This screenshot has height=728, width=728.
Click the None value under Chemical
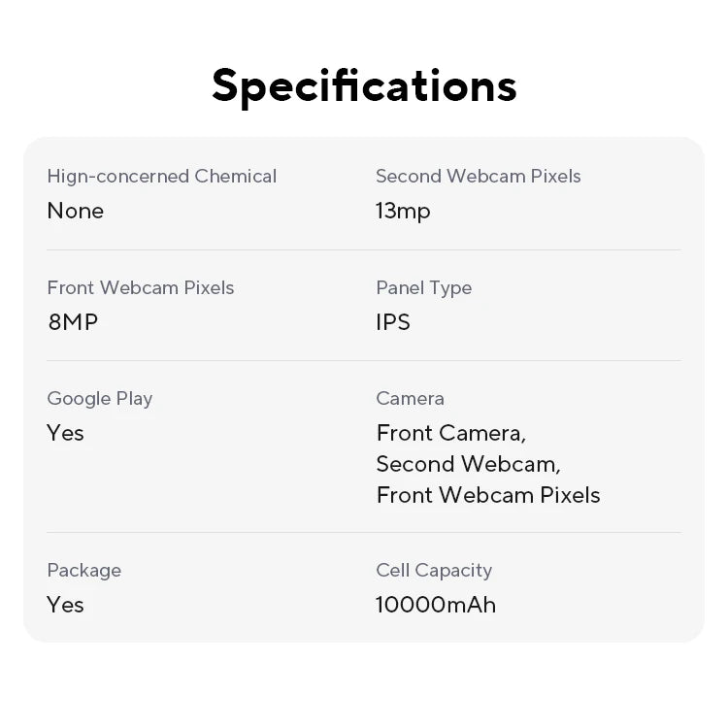coord(76,211)
